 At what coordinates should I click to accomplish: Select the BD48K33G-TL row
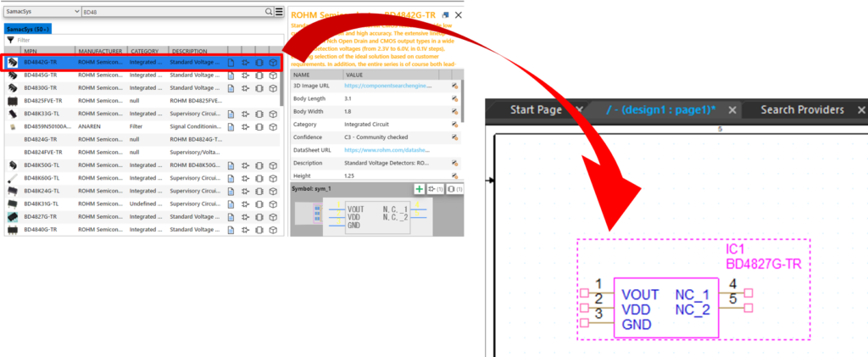tap(142, 114)
